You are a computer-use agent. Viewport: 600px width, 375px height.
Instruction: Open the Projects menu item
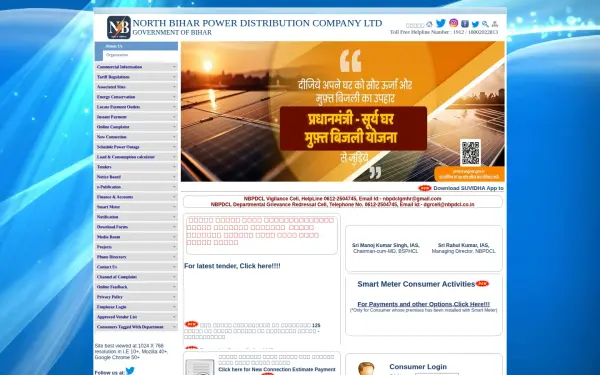(x=136, y=247)
